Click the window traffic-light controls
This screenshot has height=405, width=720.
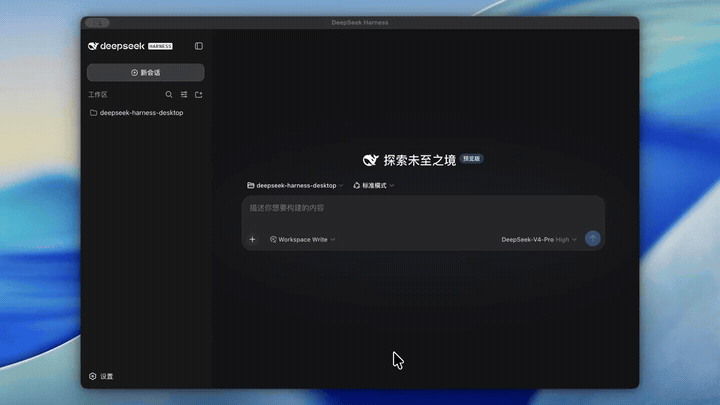[x=97, y=22]
